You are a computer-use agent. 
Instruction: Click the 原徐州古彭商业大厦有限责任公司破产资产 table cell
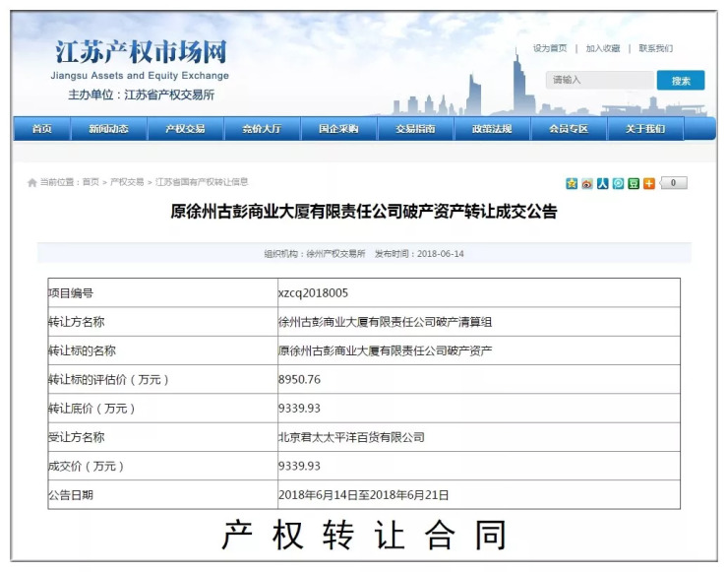[x=479, y=350]
